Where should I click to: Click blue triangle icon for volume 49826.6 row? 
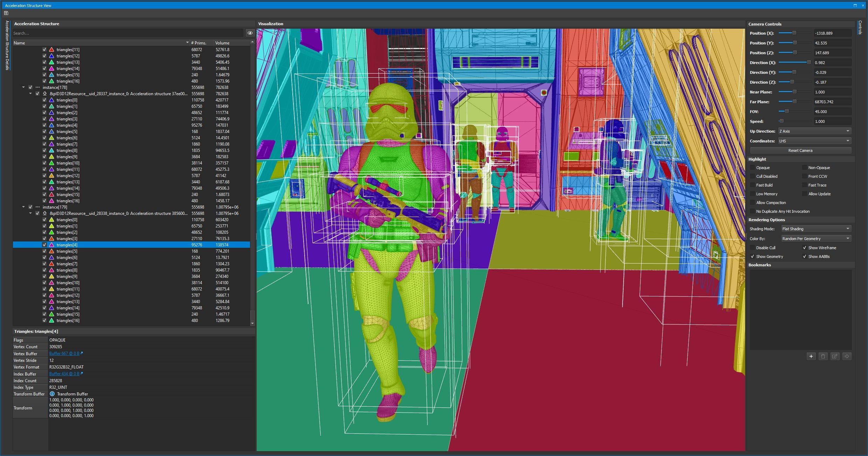point(51,56)
